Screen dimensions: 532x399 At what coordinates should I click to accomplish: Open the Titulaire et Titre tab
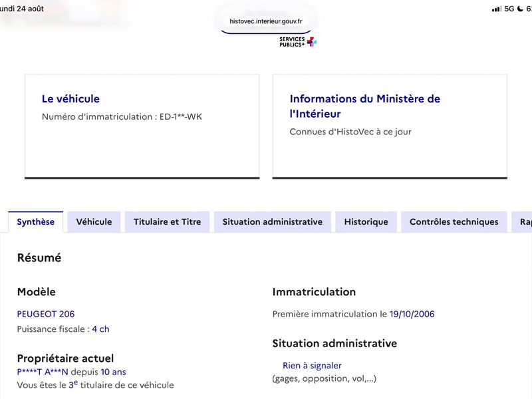pos(168,222)
